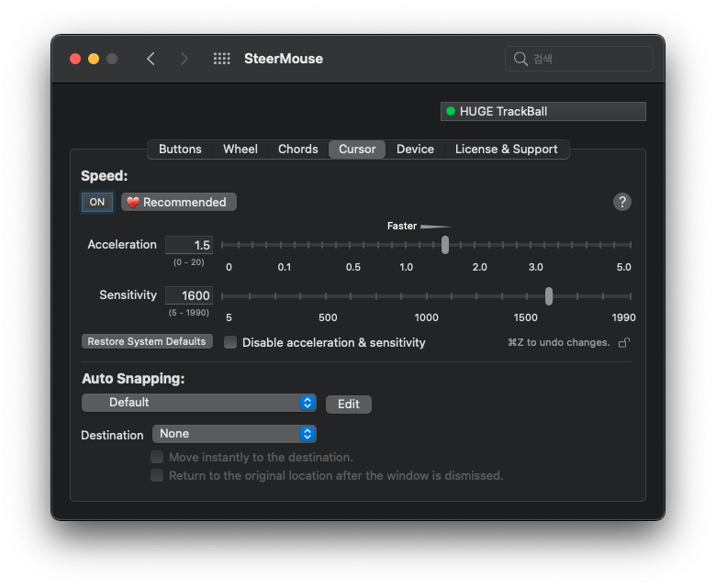Go forward with the right chevron arrow
This screenshot has width=716, height=588.
tap(184, 59)
